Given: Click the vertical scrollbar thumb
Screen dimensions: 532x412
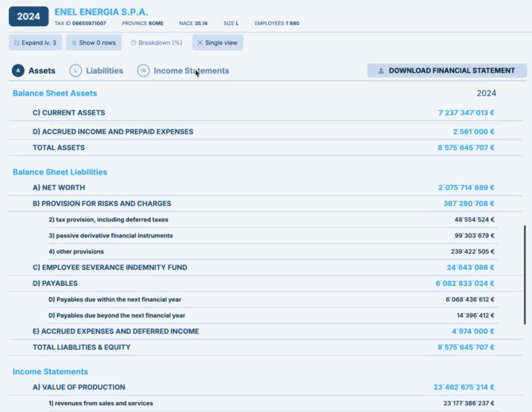Looking at the screenshot, I should coord(524,275).
